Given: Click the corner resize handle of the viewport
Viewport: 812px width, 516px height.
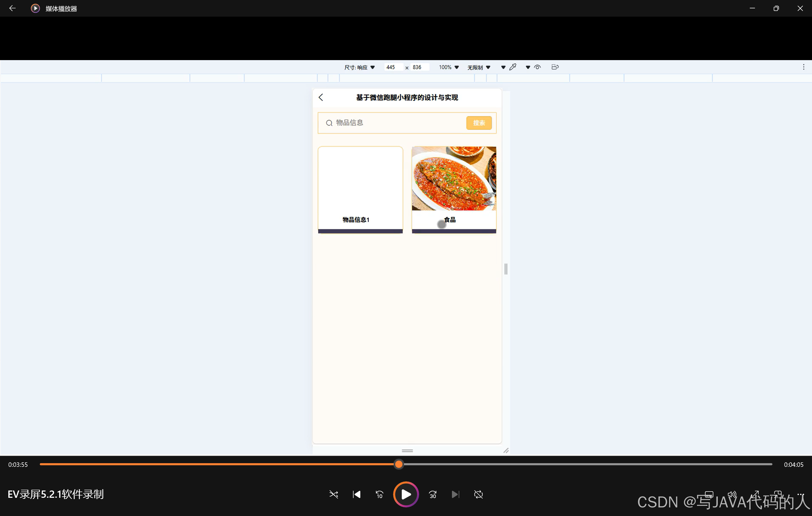Looking at the screenshot, I should [506, 451].
